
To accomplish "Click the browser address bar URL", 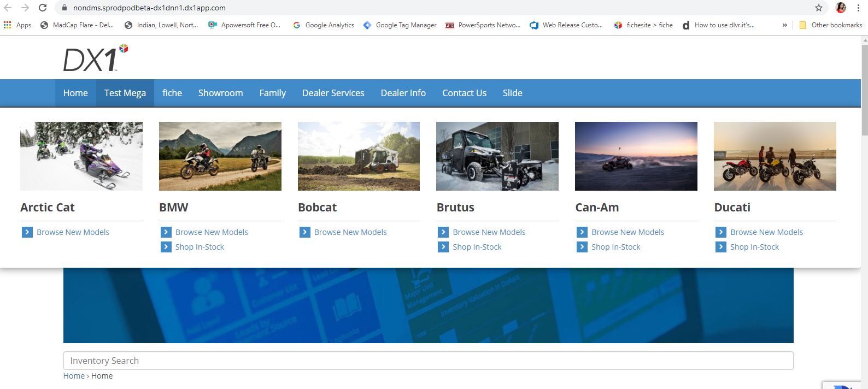I will coord(149,8).
